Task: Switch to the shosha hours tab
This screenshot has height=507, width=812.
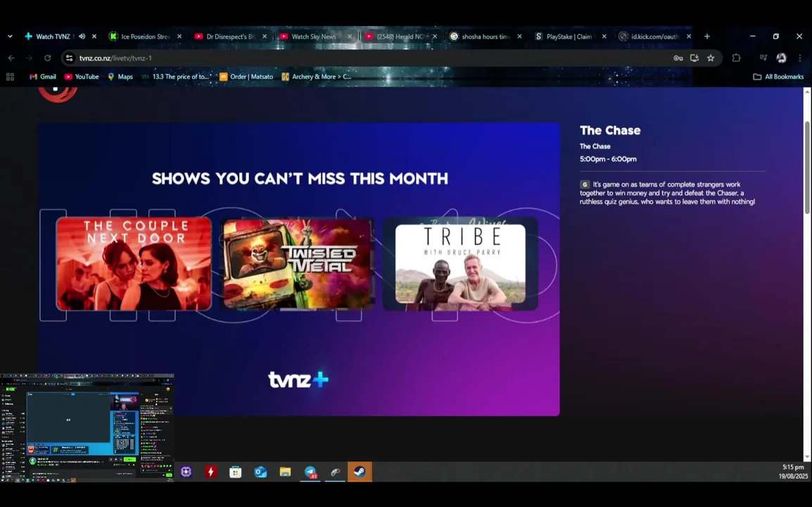Action: 486,37
